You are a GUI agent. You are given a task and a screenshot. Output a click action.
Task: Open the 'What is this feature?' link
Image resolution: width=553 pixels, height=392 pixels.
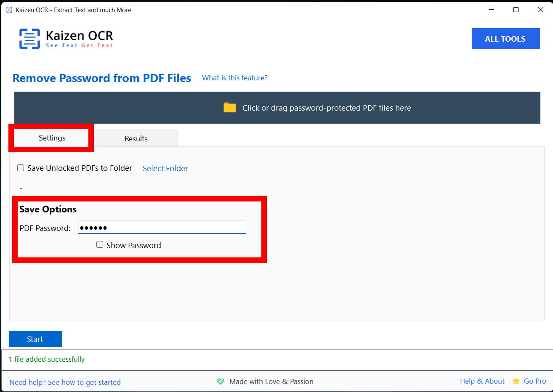click(234, 78)
